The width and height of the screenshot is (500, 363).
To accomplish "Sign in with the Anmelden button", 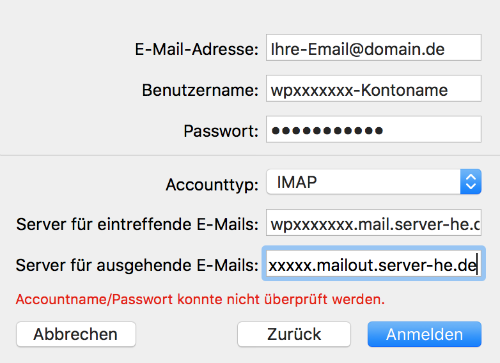I will (425, 334).
